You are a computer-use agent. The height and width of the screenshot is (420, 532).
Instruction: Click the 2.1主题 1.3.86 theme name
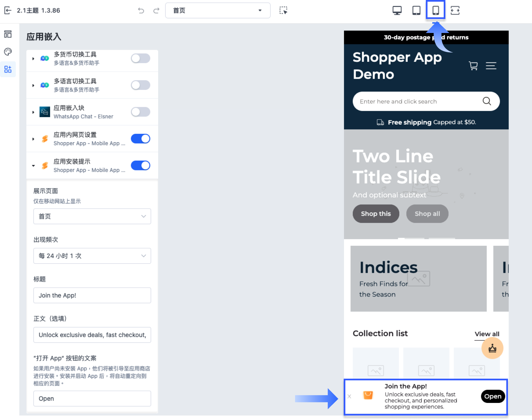pos(39,10)
